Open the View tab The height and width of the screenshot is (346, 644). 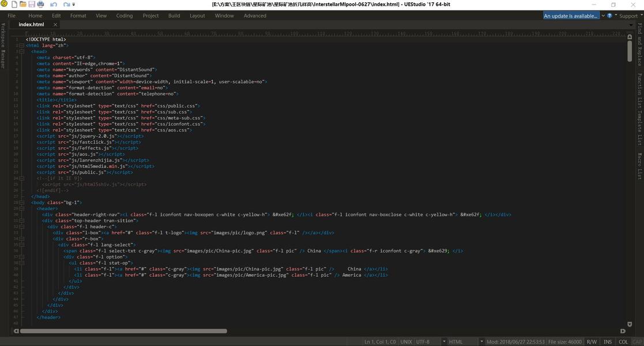tap(101, 16)
